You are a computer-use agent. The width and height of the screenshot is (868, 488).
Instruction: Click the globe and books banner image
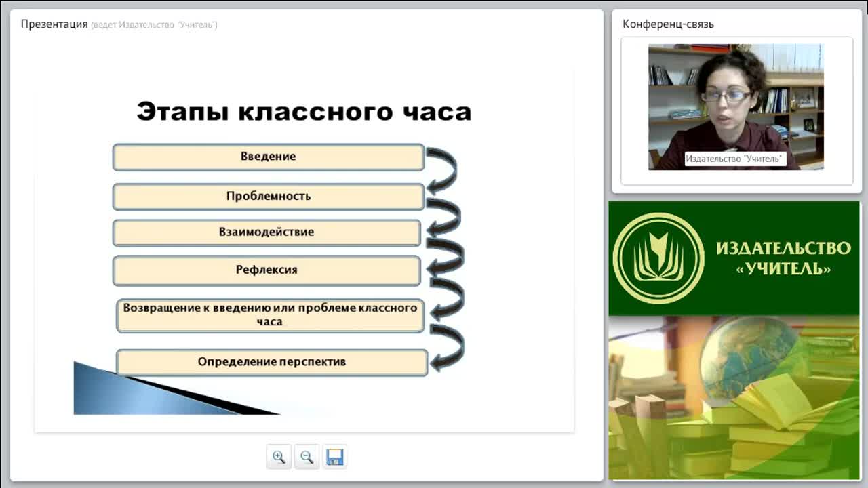734,398
